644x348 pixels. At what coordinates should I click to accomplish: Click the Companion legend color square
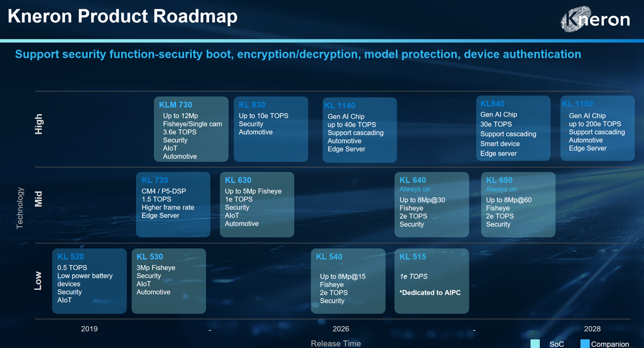(585, 344)
